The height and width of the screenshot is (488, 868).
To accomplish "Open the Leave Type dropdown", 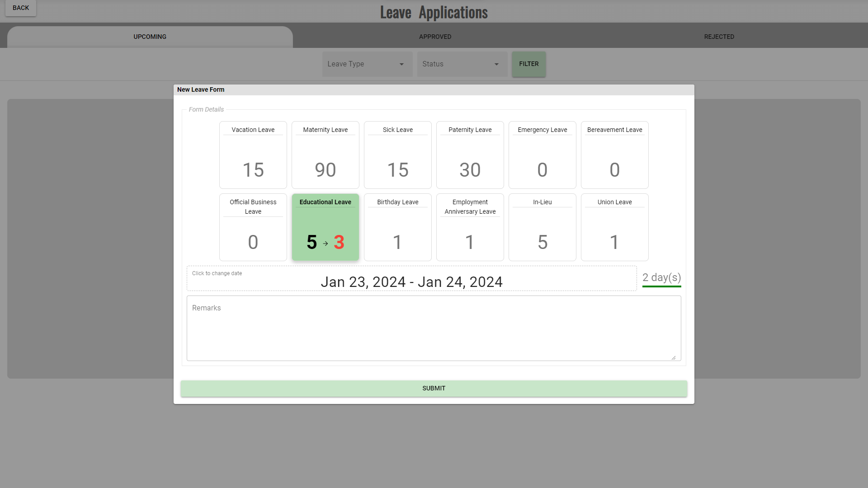I will pos(367,64).
